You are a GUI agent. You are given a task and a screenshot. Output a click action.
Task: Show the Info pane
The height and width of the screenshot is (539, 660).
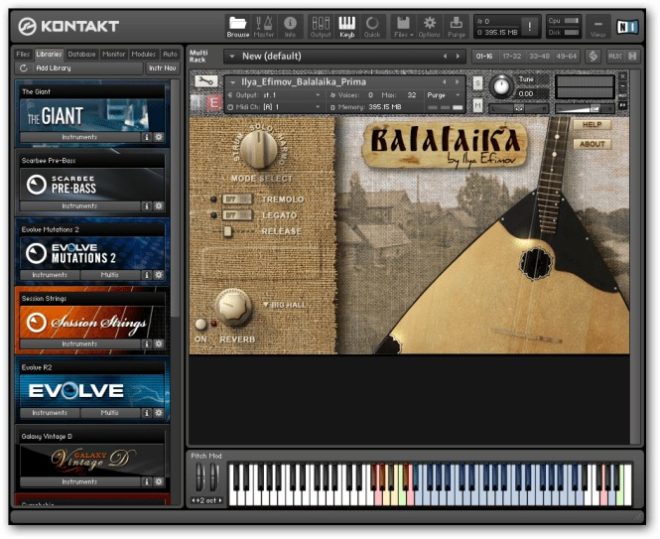click(x=290, y=26)
